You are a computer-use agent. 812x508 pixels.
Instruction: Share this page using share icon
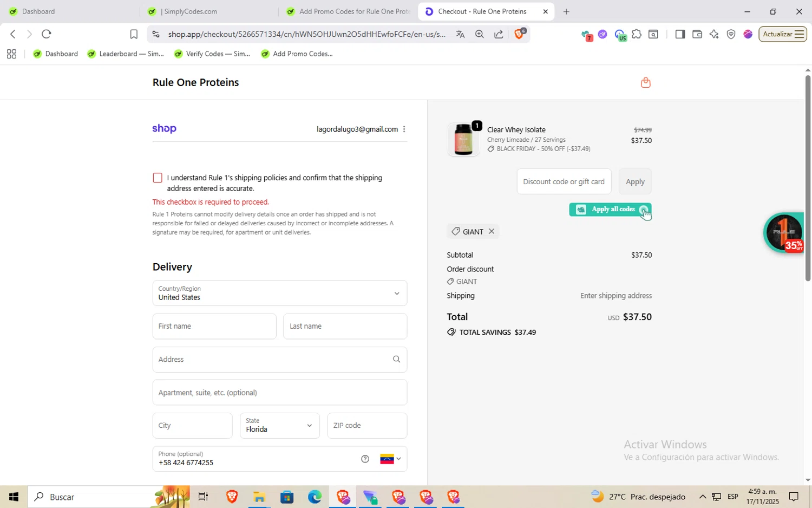[499, 34]
